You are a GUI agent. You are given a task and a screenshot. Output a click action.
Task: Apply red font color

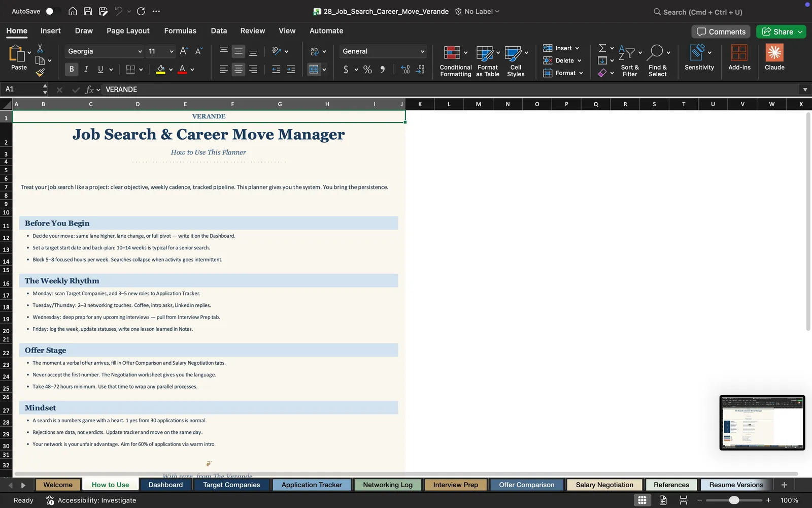(x=182, y=69)
